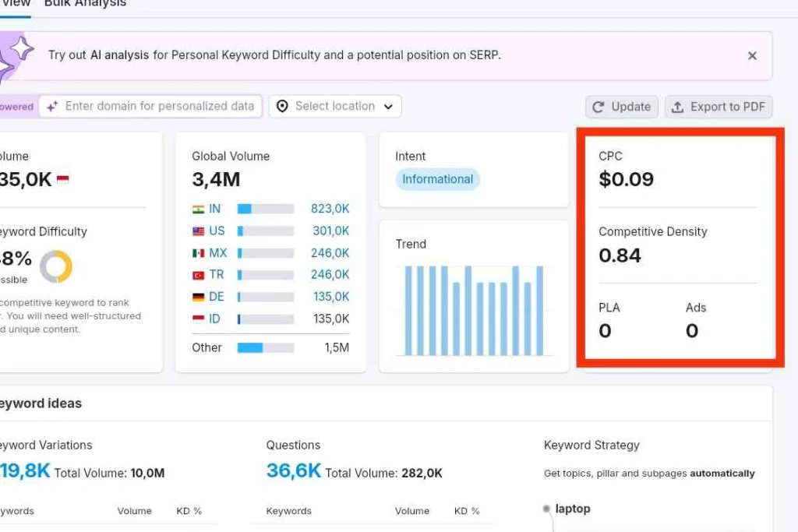Click the MX country link
The height and width of the screenshot is (532, 798).
(218, 253)
